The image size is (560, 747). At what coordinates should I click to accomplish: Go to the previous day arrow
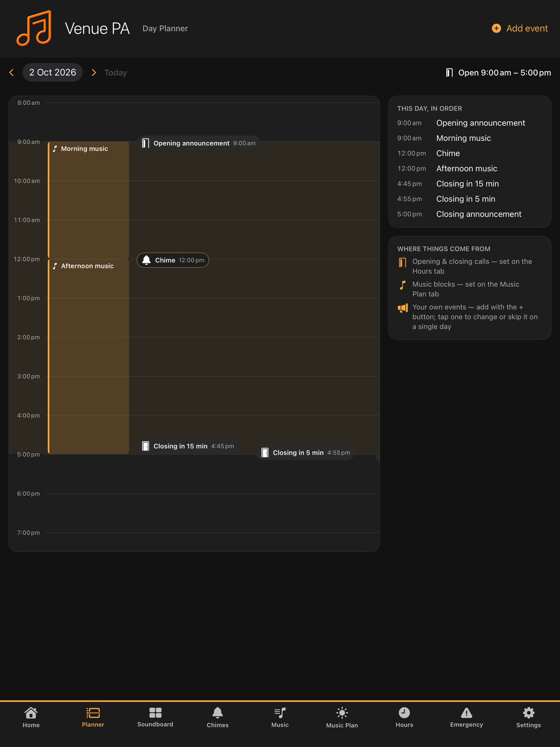(x=12, y=72)
